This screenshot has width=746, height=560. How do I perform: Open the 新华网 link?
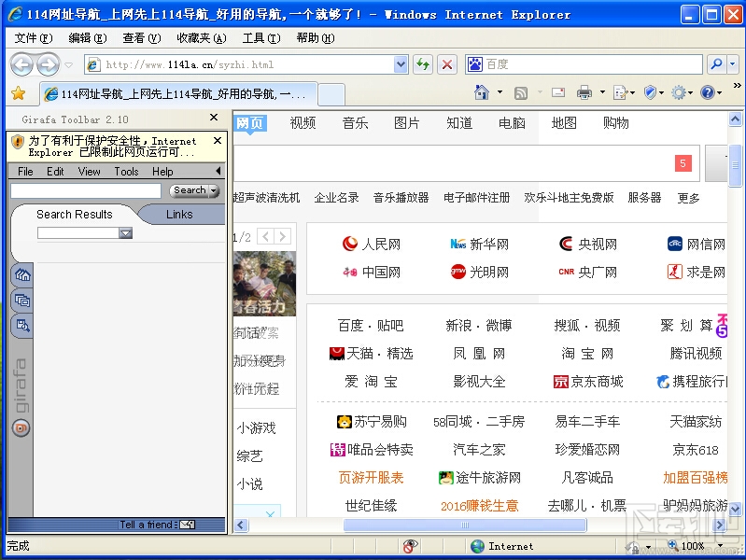(480, 245)
